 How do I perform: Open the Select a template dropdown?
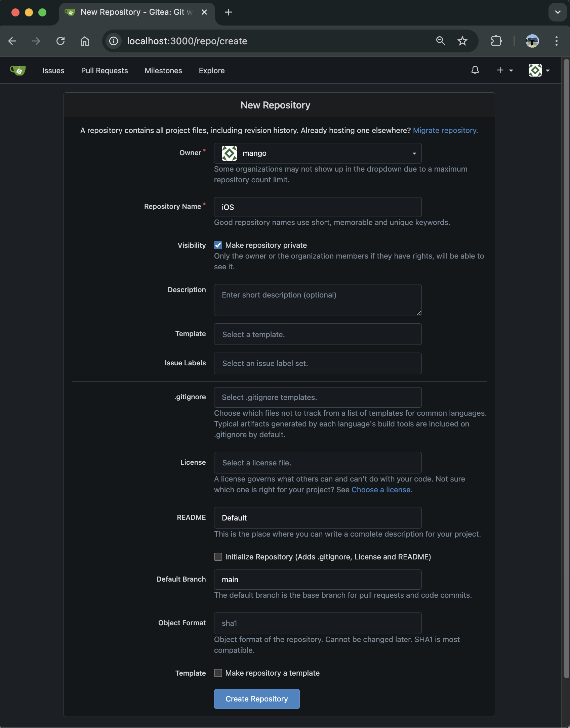(x=318, y=334)
